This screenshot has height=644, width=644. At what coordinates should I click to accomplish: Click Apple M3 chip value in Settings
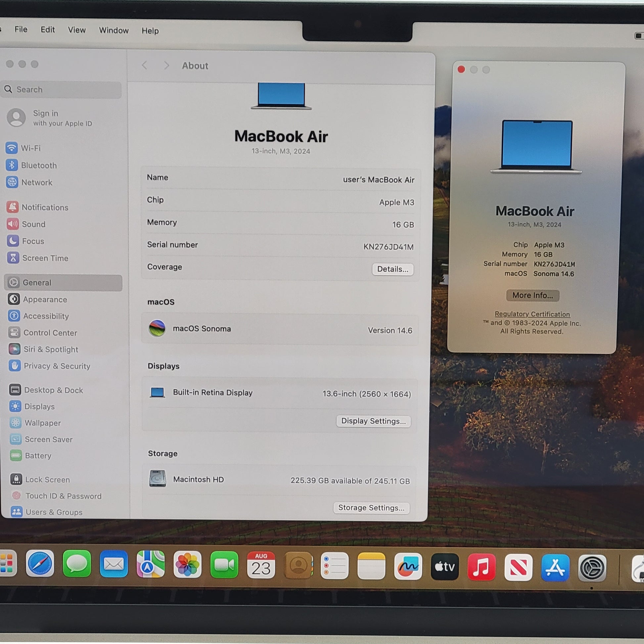click(397, 202)
